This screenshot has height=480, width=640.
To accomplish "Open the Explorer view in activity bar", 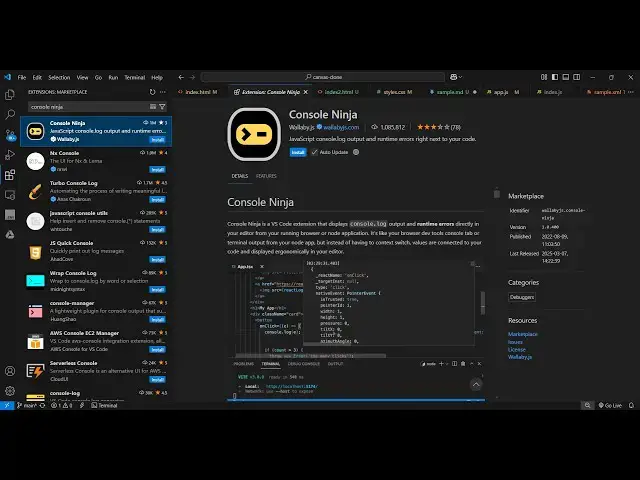I will pyautogui.click(x=10, y=95).
